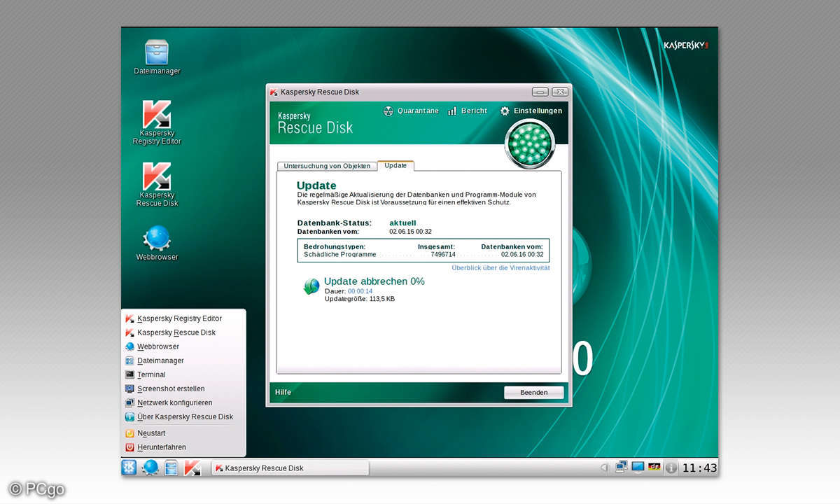Launch Kaspersky Registry Editor desktop icon

click(157, 122)
